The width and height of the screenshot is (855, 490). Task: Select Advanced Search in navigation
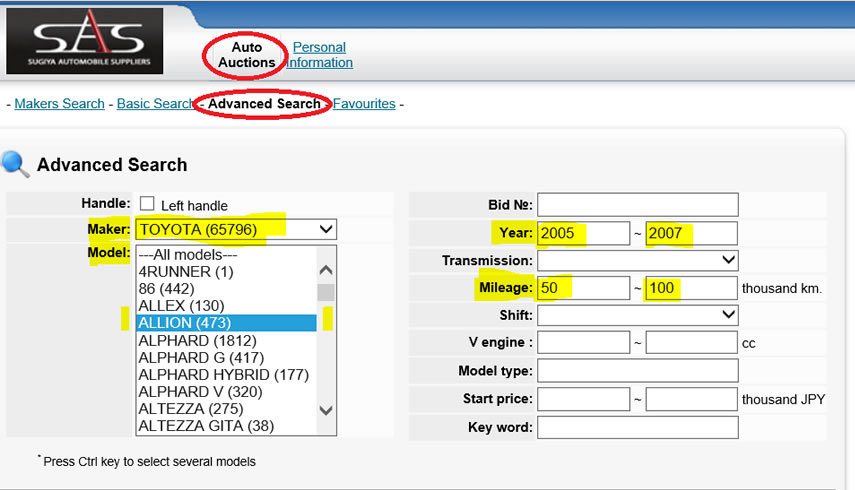pos(264,104)
